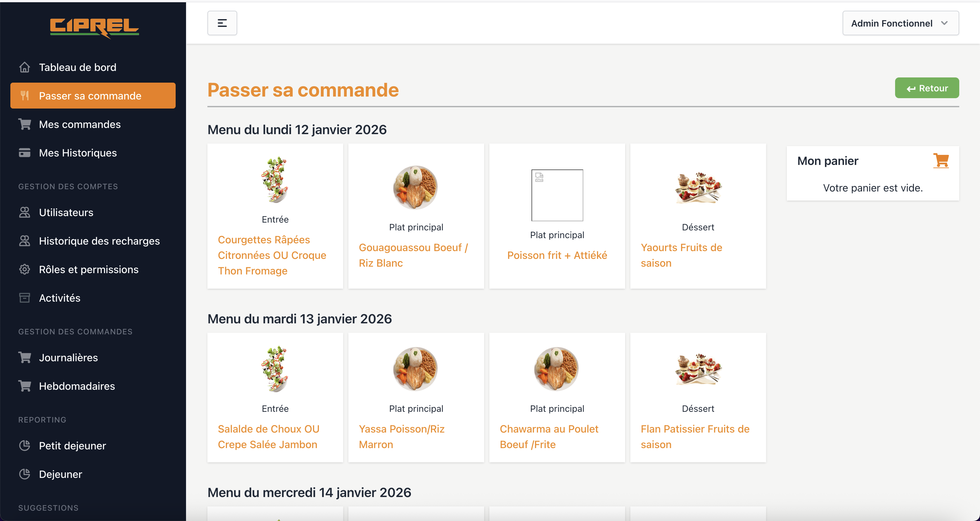Click the Tuesday salad Entrée image
The width and height of the screenshot is (980, 521).
click(275, 368)
